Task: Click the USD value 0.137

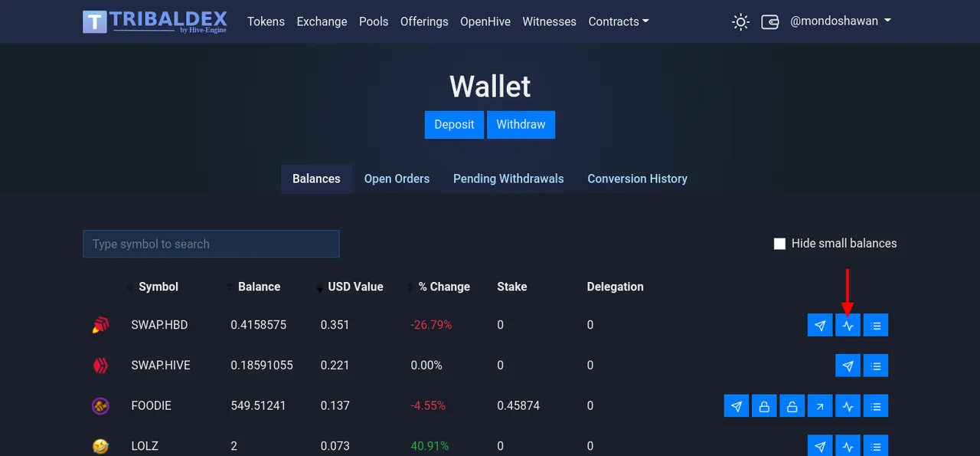Action: click(x=335, y=405)
